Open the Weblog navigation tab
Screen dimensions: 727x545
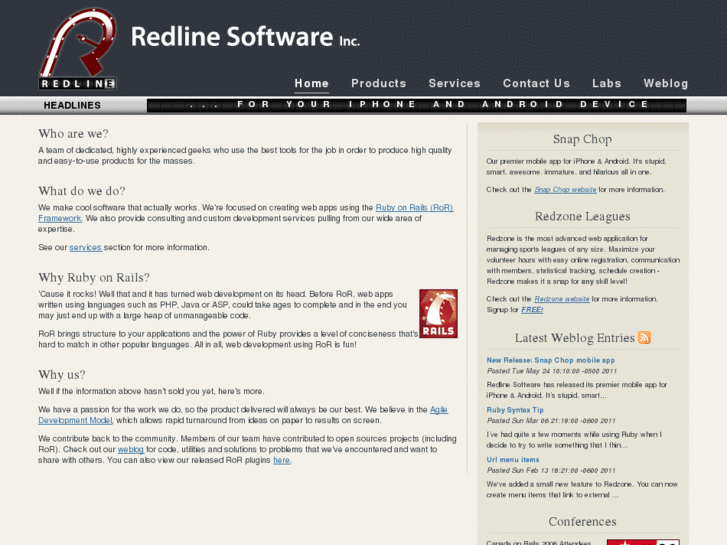(x=665, y=83)
